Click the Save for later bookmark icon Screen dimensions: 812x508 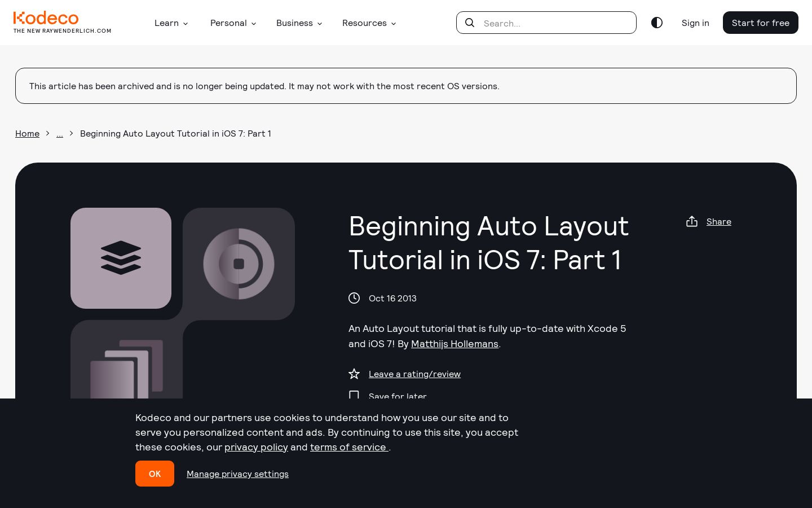(354, 395)
